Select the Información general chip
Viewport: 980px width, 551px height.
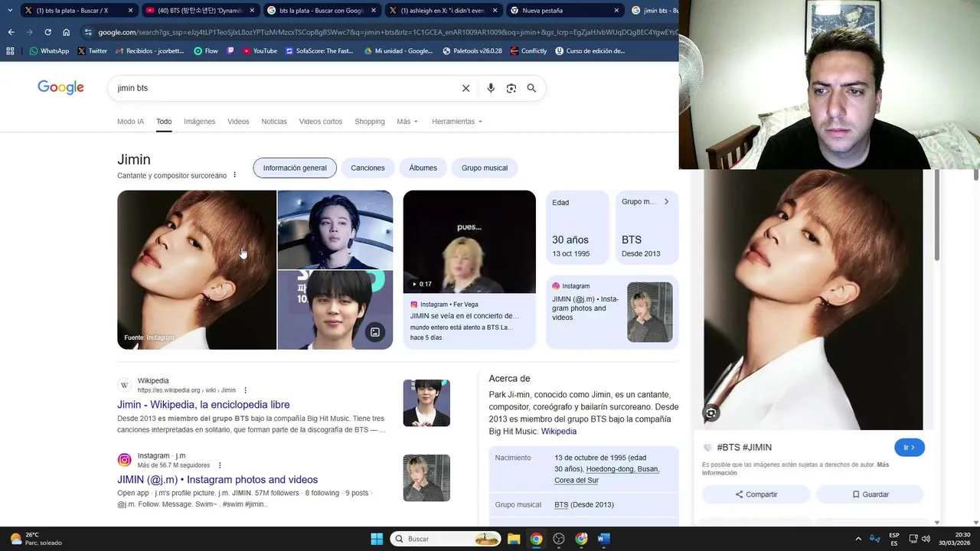(295, 168)
